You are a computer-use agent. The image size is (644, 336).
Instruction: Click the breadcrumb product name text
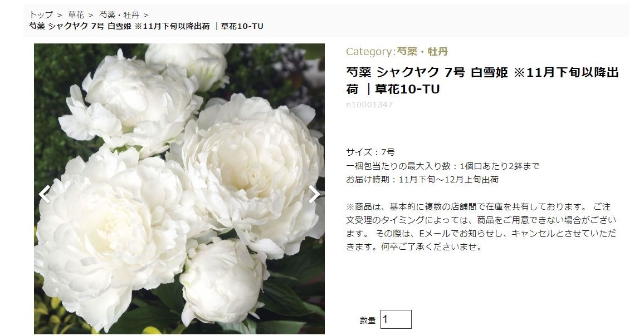coord(146,26)
